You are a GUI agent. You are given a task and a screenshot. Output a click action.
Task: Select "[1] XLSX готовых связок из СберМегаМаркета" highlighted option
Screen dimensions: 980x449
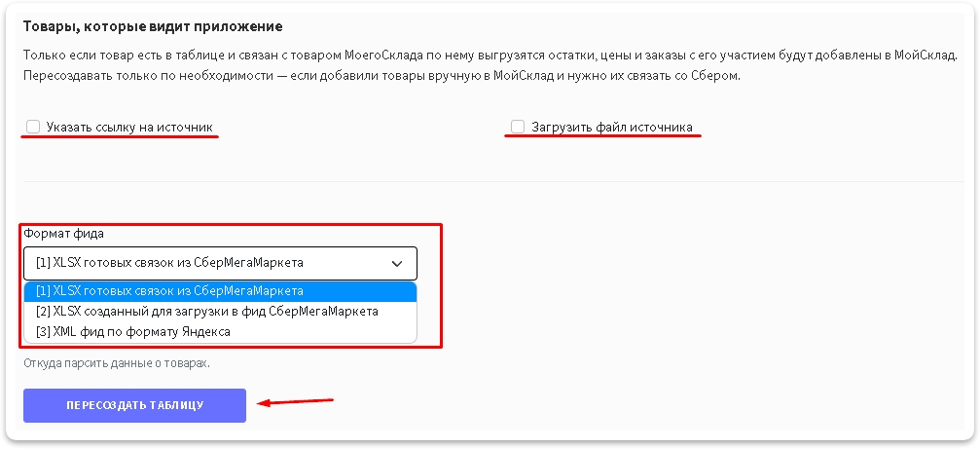tap(220, 291)
